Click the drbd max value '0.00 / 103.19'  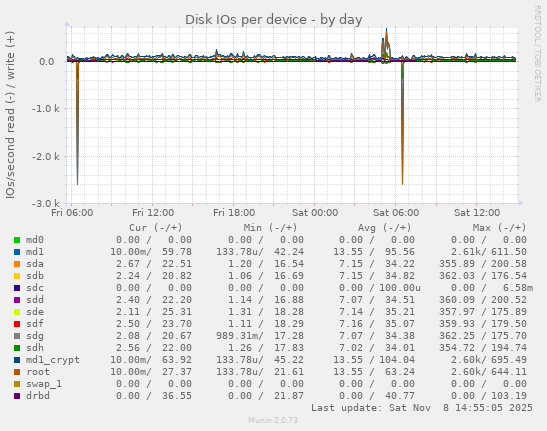pyautogui.click(x=488, y=396)
